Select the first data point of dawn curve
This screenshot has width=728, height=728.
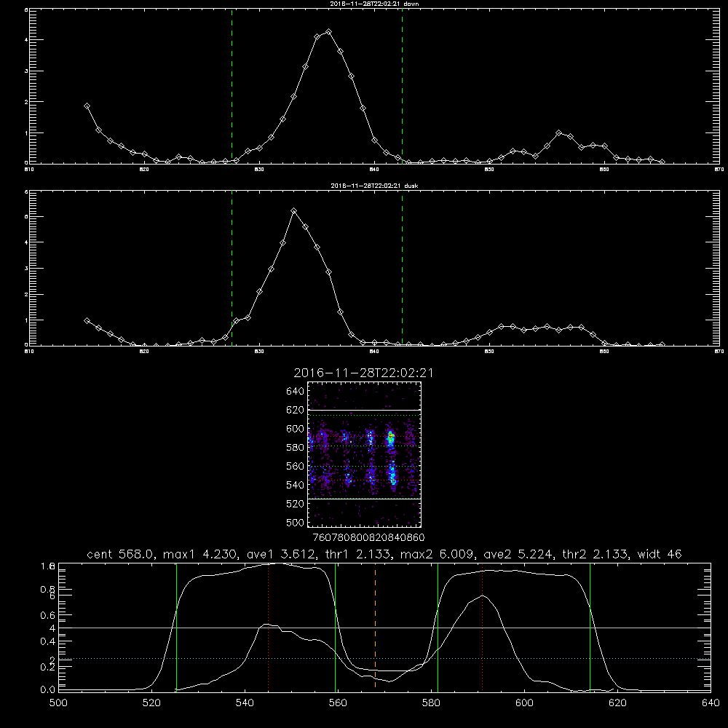click(87, 106)
